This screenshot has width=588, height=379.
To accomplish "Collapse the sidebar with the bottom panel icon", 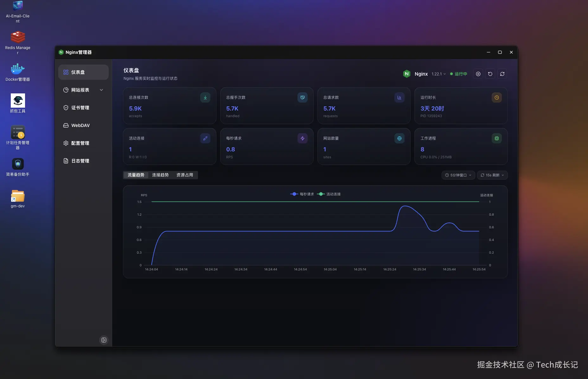I will tap(104, 340).
